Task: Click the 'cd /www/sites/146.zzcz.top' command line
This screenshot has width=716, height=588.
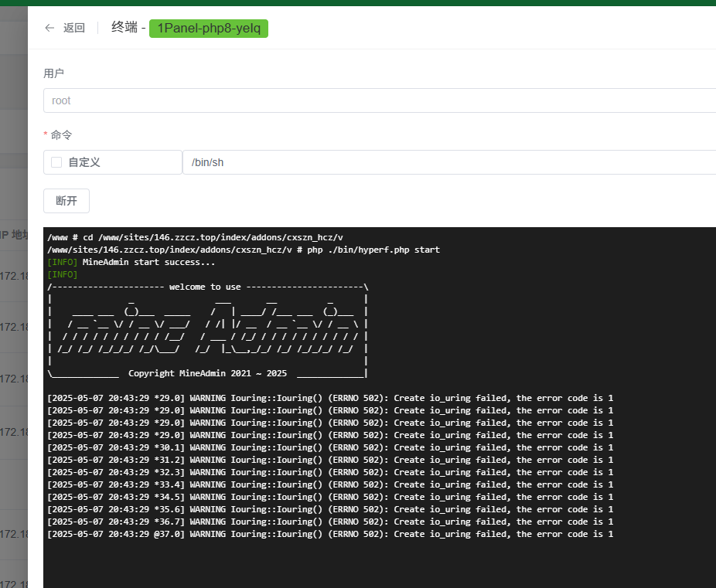Action: 195,237
